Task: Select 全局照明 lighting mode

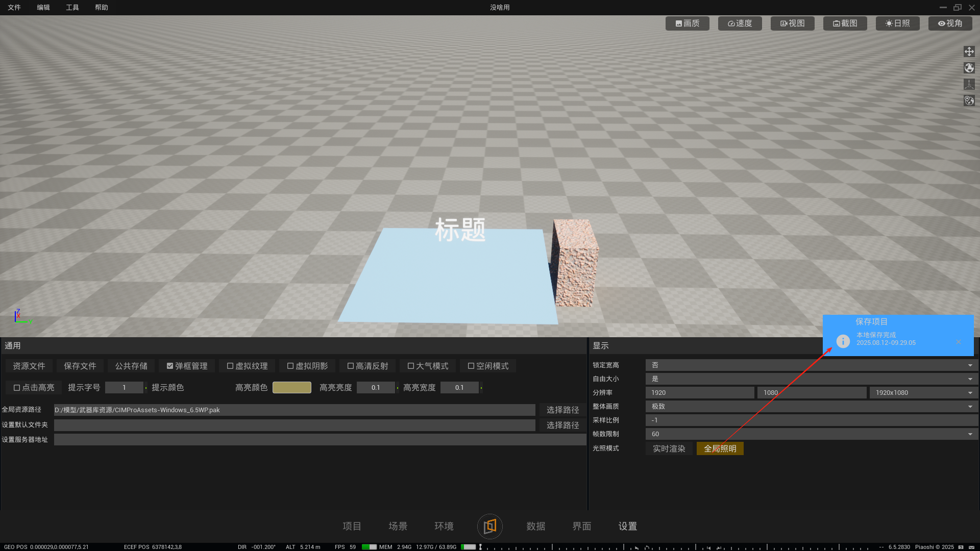Action: click(720, 448)
